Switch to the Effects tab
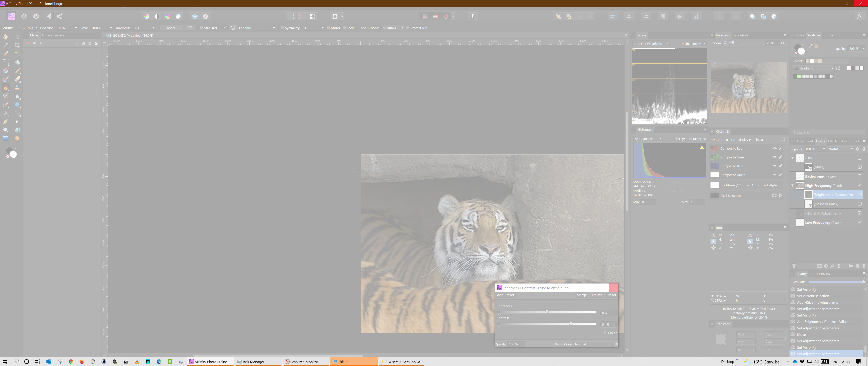Viewport: 868px width, 366px height. pos(833,141)
